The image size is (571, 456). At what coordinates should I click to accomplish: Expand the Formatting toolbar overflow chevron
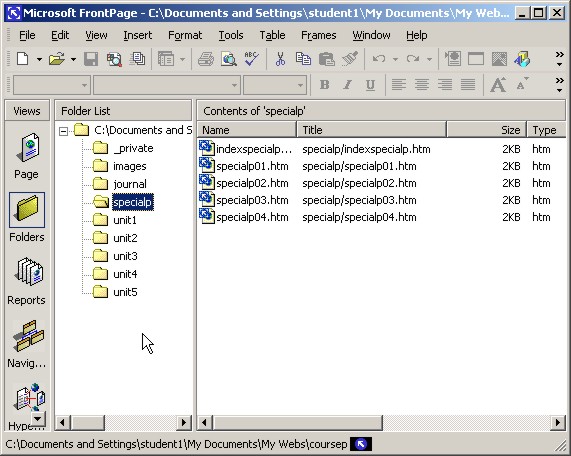(559, 85)
